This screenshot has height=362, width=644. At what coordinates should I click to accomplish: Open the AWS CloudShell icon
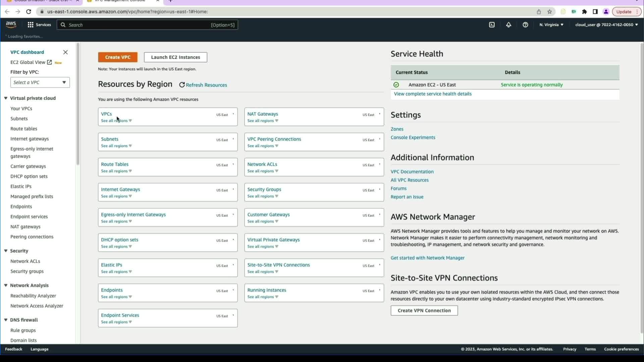pyautogui.click(x=492, y=25)
